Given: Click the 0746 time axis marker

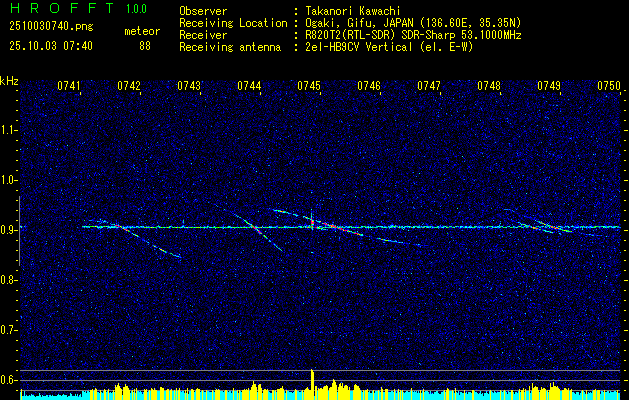Looking at the screenshot, I should (x=369, y=86).
